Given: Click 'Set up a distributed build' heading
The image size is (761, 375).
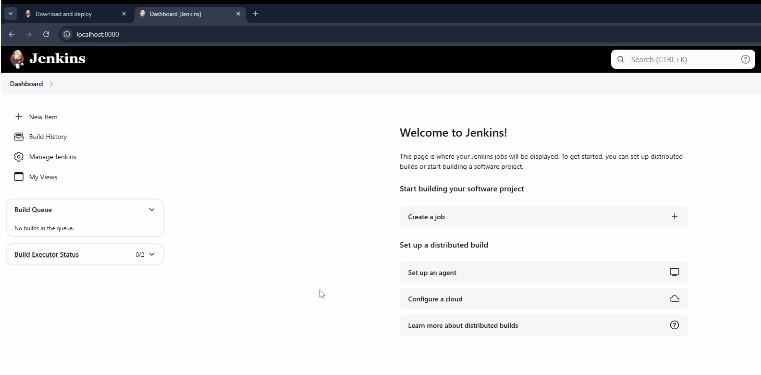Looking at the screenshot, I should pyautogui.click(x=444, y=245).
